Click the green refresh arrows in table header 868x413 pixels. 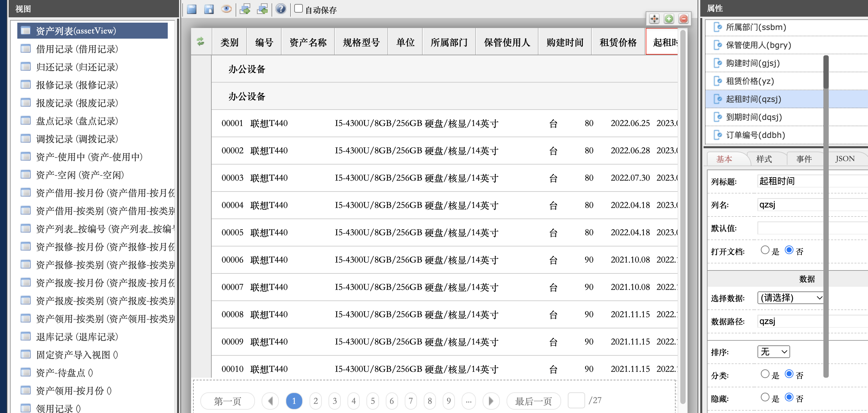tap(201, 42)
